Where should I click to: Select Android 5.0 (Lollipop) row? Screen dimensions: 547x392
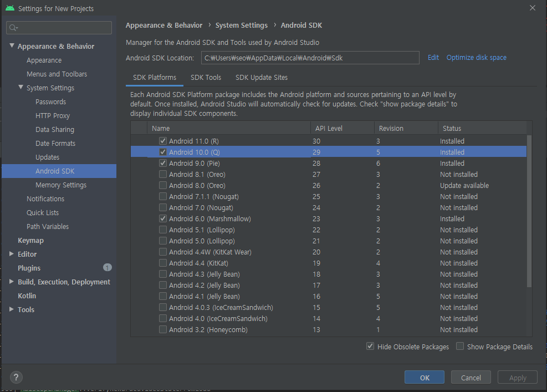click(329, 241)
